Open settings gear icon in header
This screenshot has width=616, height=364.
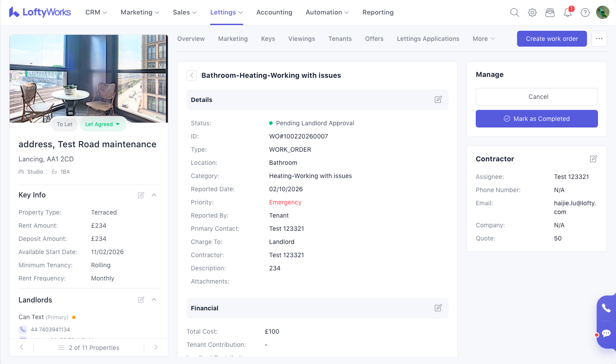(x=532, y=12)
